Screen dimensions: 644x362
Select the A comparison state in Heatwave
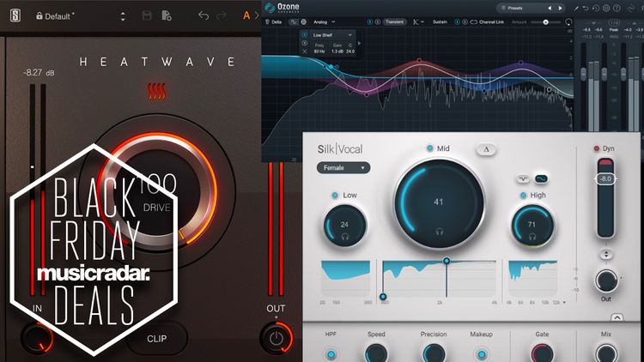[x=246, y=15]
